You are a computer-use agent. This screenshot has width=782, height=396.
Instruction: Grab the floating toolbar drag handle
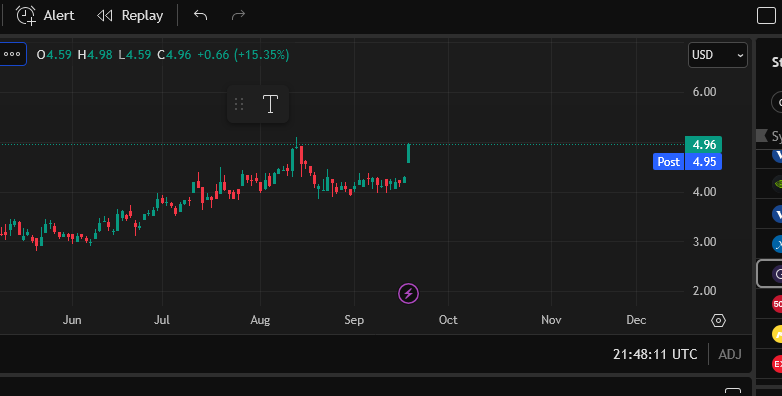239,104
